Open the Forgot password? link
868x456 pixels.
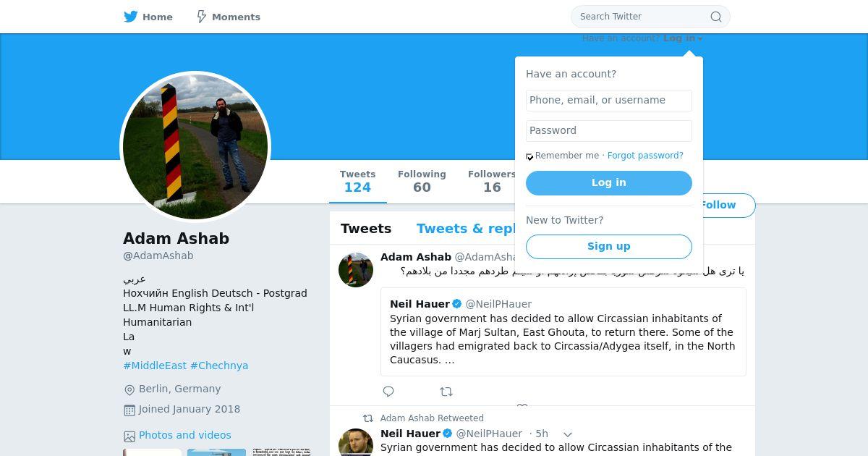tap(645, 156)
